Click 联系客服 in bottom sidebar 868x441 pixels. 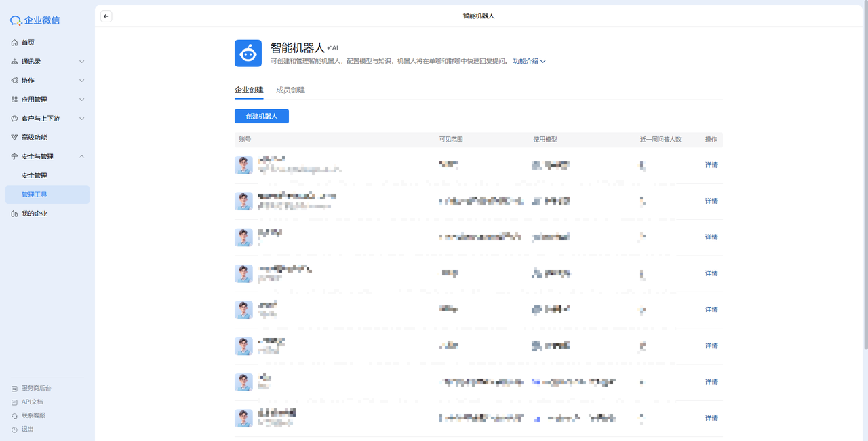click(x=33, y=415)
